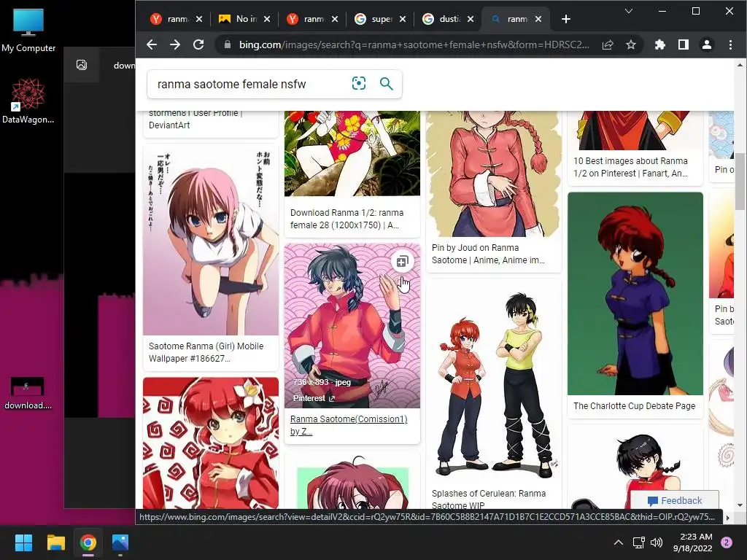Open the Pinterest source link on hovered image
This screenshot has width=747, height=560.
point(314,398)
